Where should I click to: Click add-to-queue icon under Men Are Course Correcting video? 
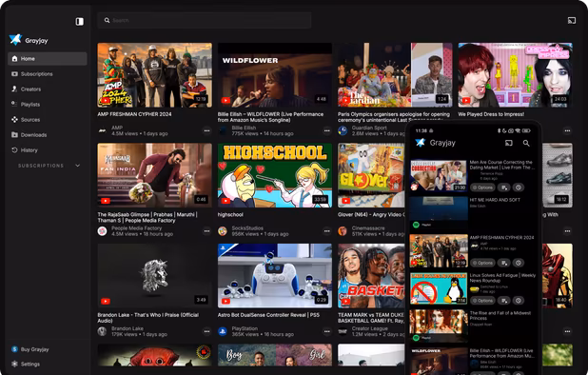click(504, 187)
